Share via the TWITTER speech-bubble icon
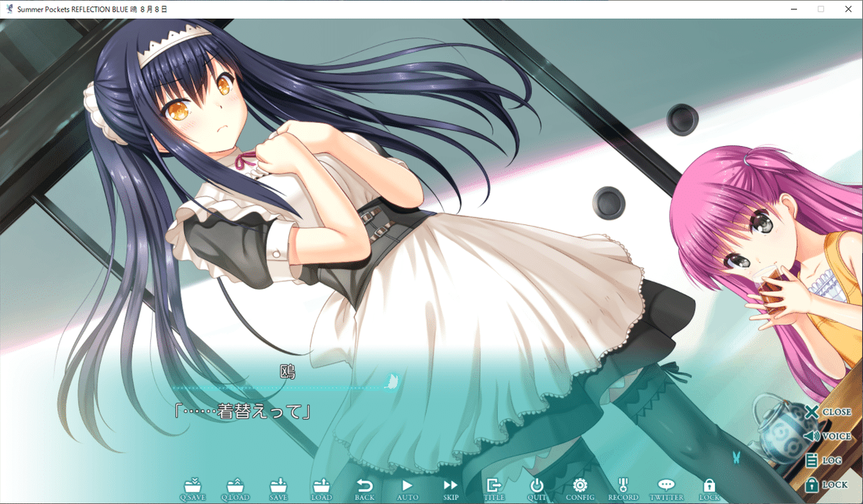The image size is (863, 504). click(667, 489)
